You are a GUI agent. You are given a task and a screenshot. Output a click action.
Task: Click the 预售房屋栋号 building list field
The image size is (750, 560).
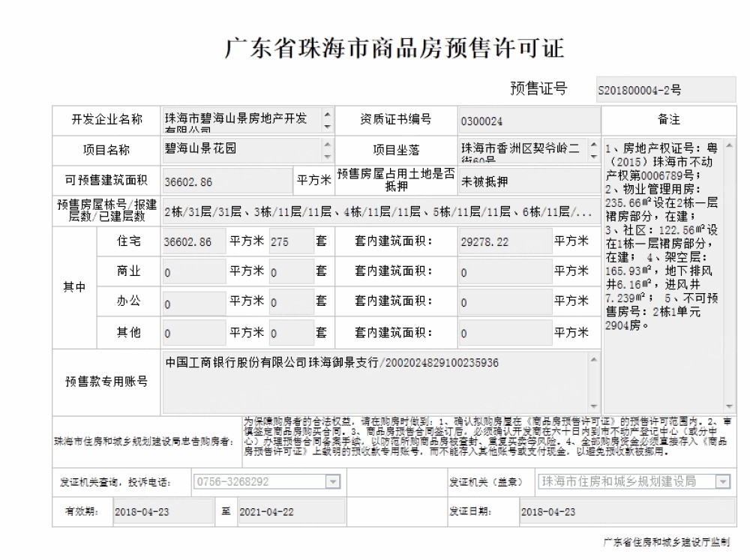coord(381,211)
